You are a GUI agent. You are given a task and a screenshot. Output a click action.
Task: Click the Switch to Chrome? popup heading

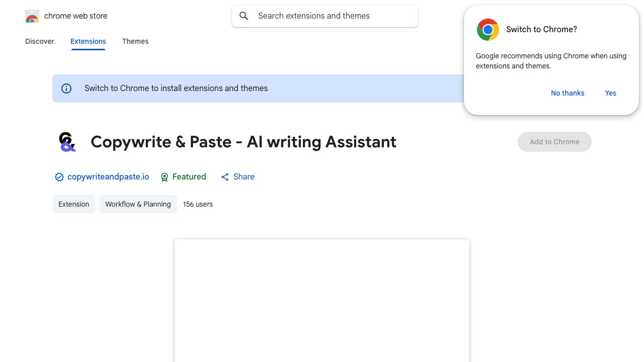[541, 30]
